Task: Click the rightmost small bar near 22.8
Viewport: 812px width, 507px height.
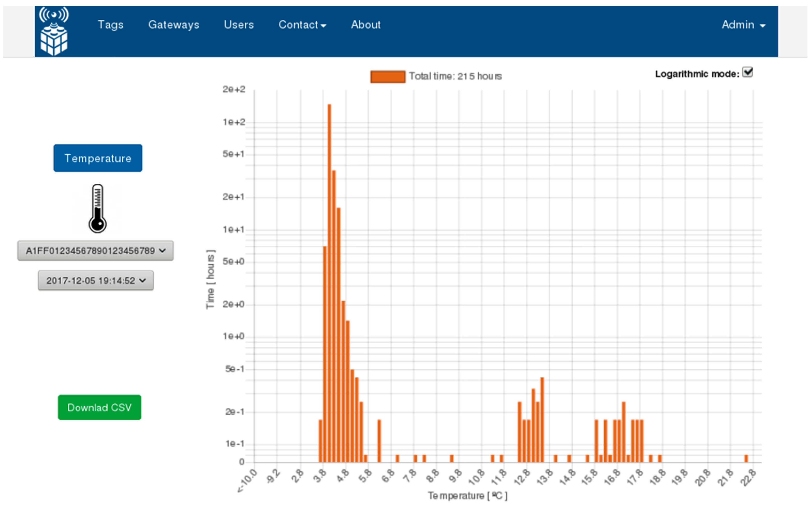Action: (x=746, y=458)
